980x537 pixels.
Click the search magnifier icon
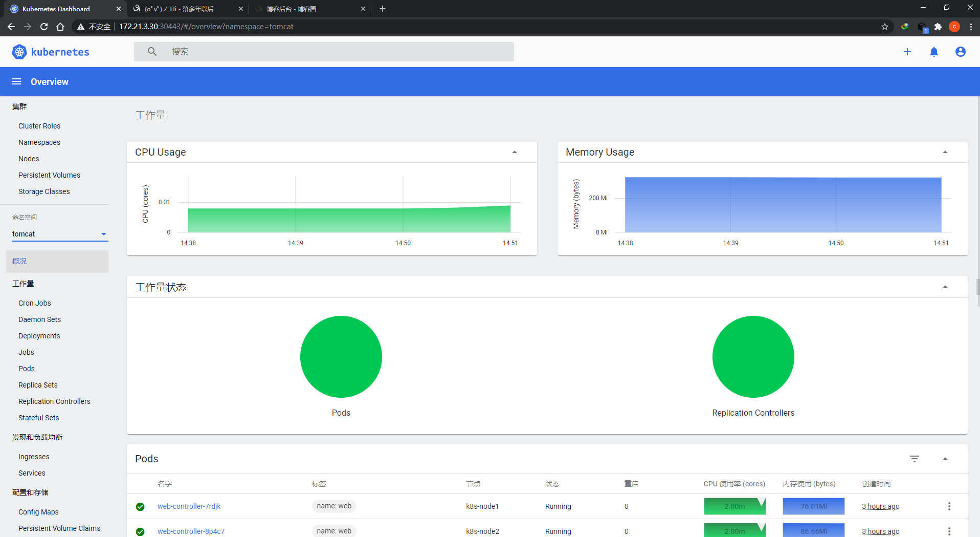(152, 52)
